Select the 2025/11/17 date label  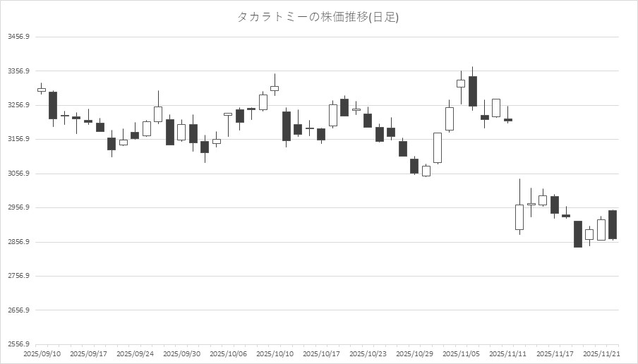pyautogui.click(x=554, y=353)
